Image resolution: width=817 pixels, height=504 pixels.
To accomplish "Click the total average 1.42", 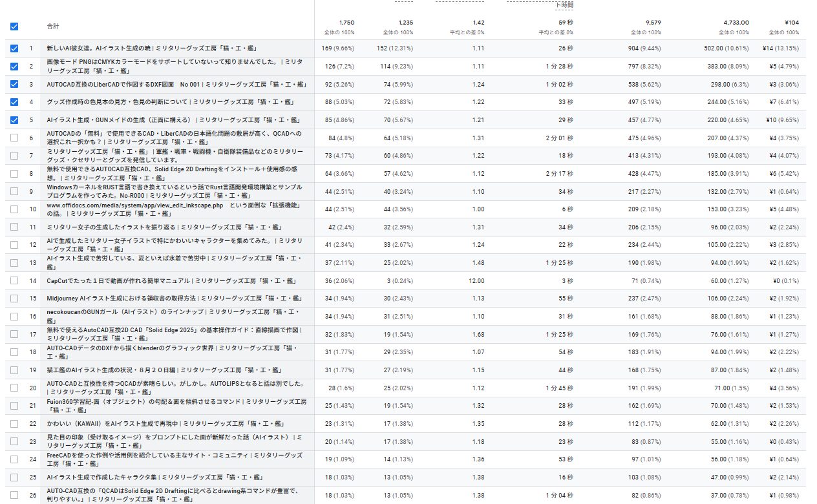I will (478, 22).
